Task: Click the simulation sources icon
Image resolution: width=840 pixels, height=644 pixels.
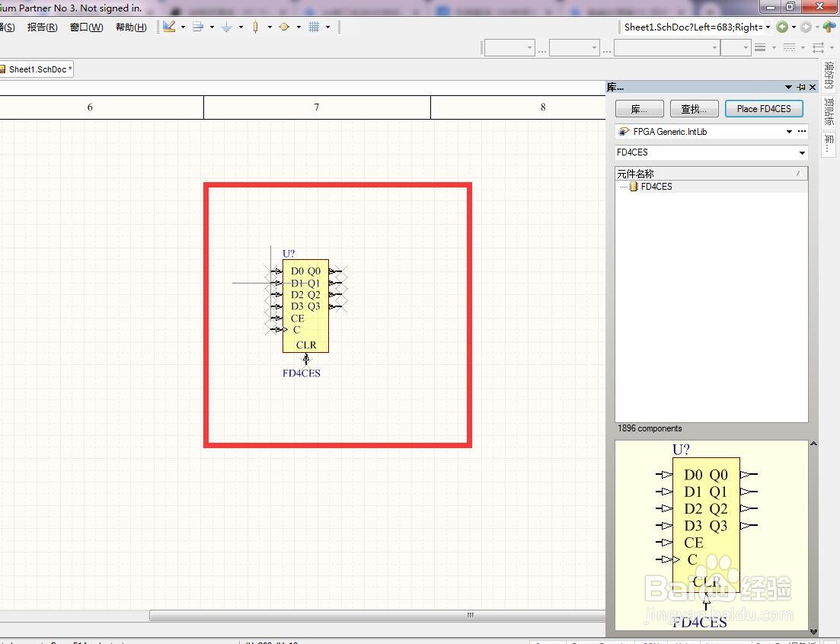Action: tap(285, 27)
